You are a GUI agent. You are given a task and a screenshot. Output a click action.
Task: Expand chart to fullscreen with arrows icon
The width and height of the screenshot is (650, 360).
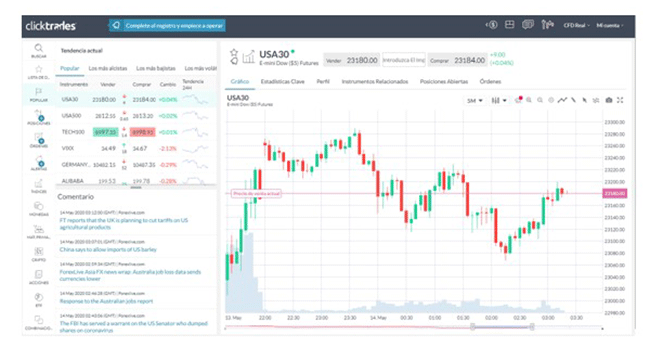pos(620,100)
